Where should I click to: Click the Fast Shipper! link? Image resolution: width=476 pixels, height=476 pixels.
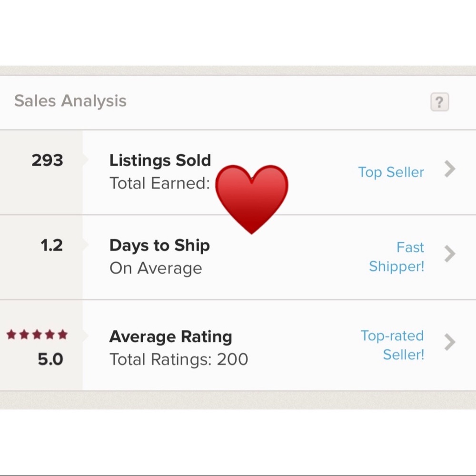(397, 257)
